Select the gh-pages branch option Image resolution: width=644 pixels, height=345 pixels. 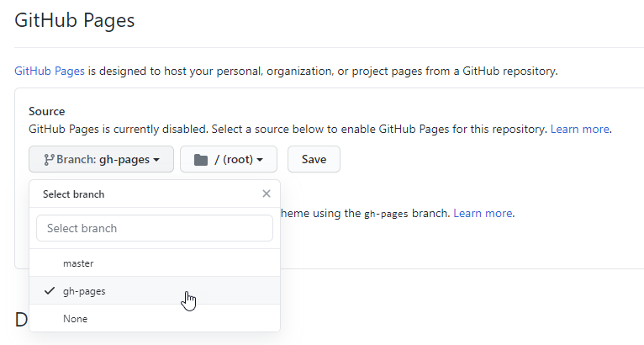(155, 290)
